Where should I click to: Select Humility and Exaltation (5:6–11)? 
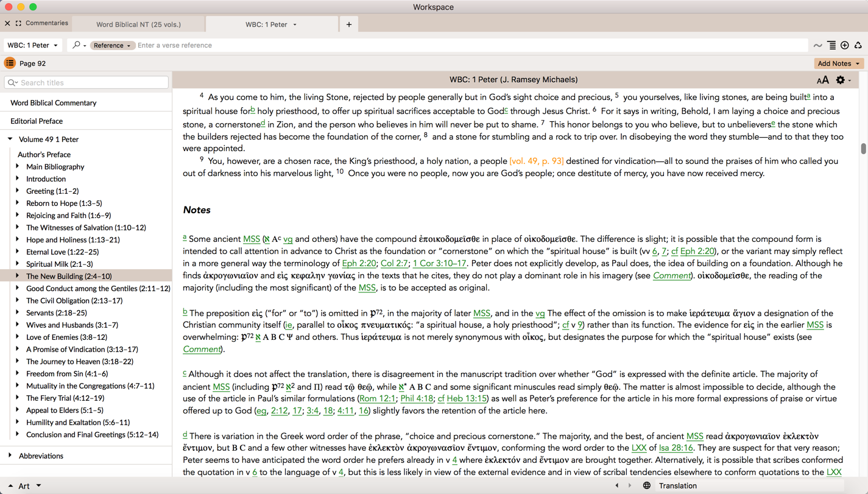[78, 423]
